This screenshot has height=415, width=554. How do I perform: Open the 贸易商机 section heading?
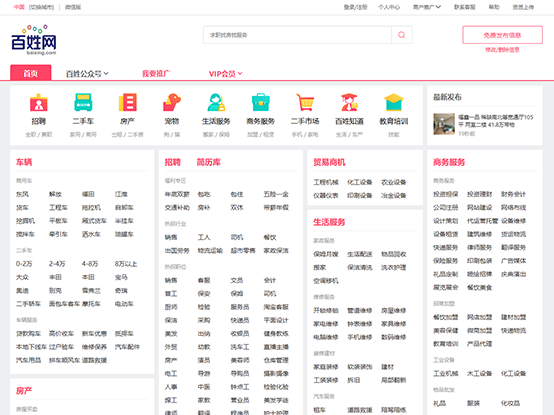click(329, 162)
